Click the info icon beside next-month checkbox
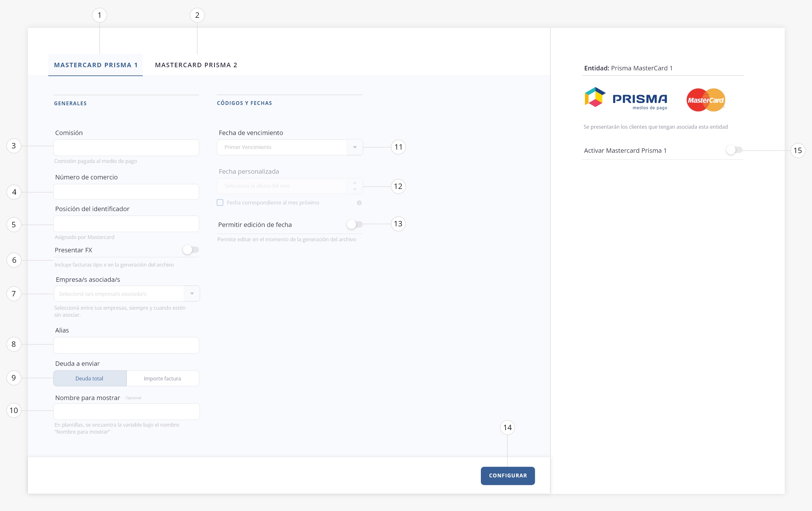Viewport: 812px width, 511px height. 359,203
